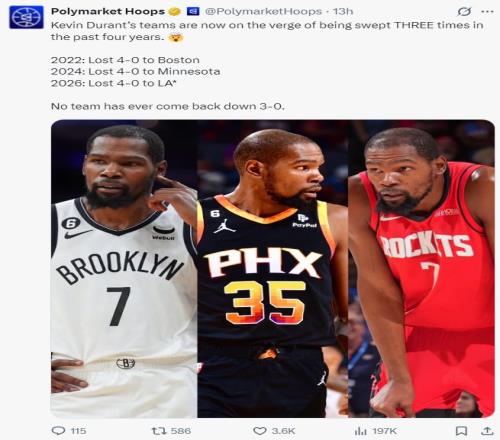Click the blue affiliate badge icon
Screen dimensions: 500x440
click(193, 11)
